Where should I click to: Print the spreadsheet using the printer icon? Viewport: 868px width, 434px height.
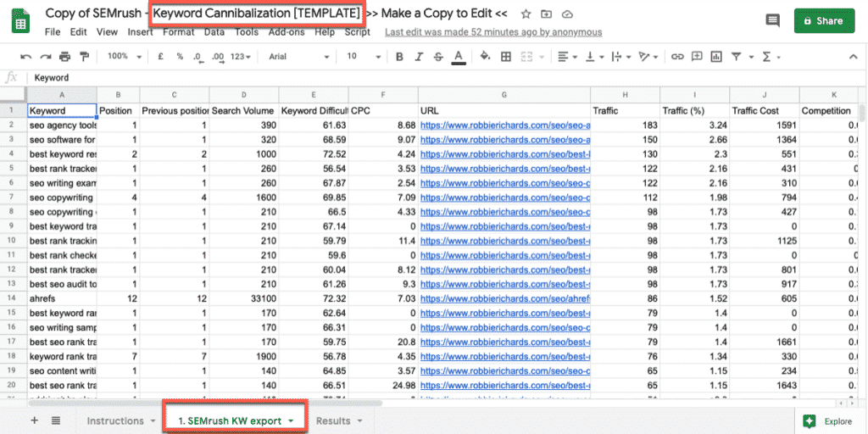coord(65,57)
